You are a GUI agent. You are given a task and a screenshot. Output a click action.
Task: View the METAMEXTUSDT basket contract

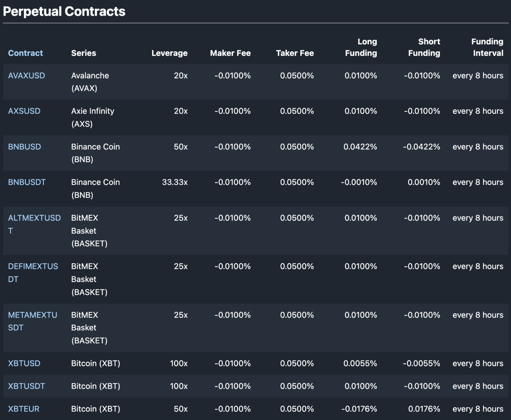click(x=32, y=315)
